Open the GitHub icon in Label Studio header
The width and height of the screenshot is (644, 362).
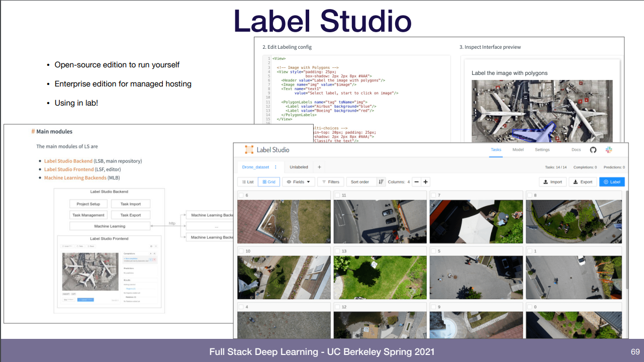tap(593, 150)
